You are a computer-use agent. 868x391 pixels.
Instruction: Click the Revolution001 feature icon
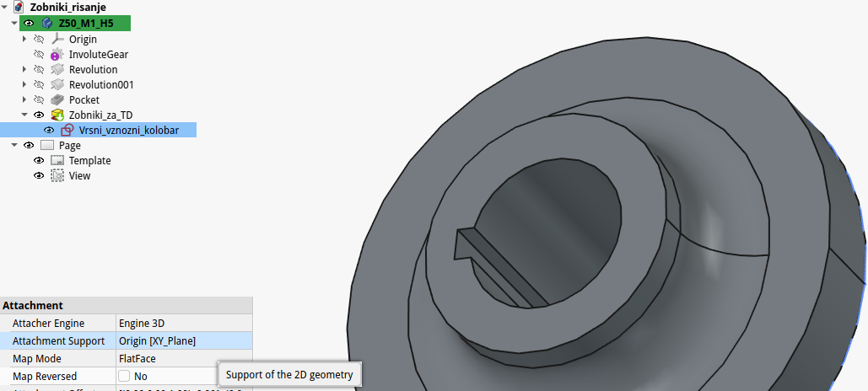[x=57, y=84]
